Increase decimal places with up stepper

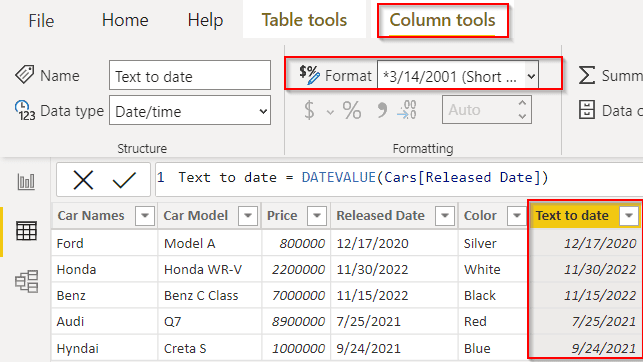[x=522, y=103]
